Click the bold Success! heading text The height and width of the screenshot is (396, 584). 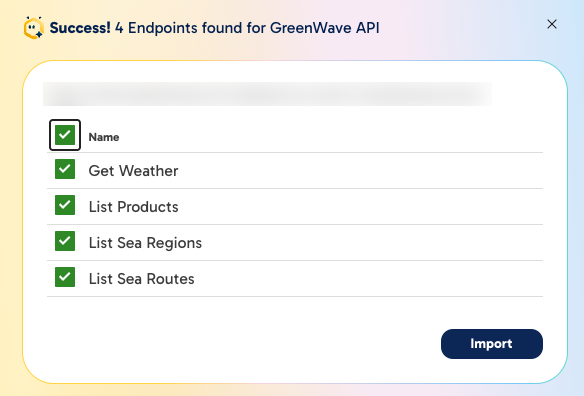80,28
